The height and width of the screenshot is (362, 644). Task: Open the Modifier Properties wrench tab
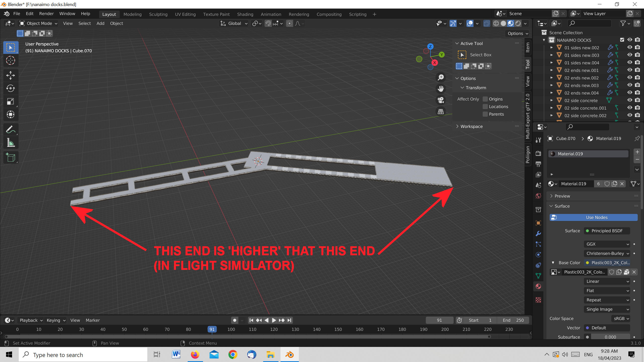[538, 234]
